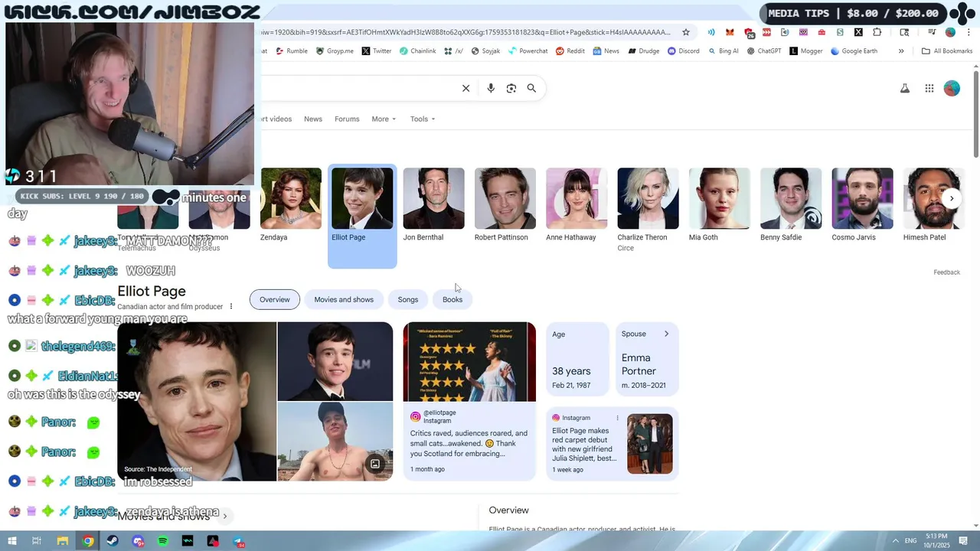
Task: Select Cosmo Jarvis cast card
Action: click(x=862, y=205)
